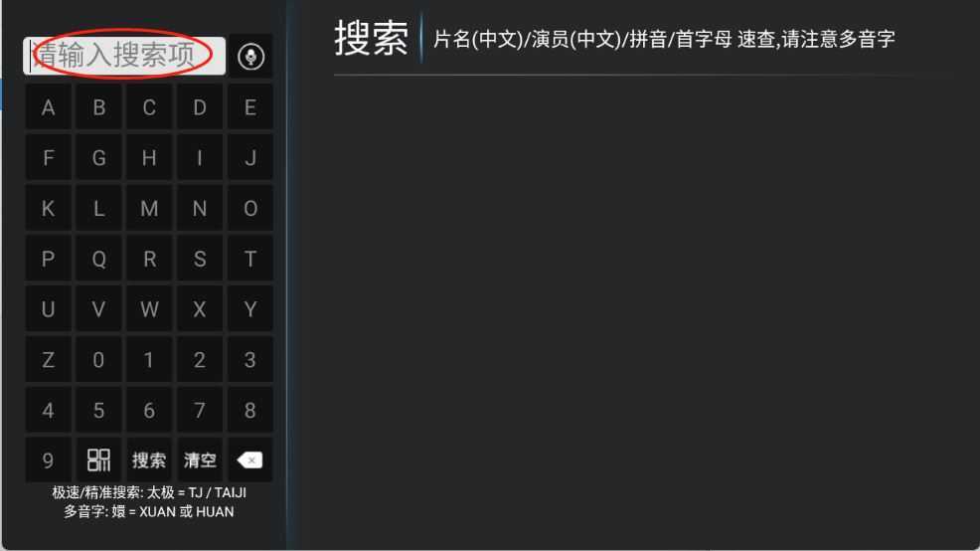Click the 清空 clear button
980x551 pixels.
click(200, 460)
